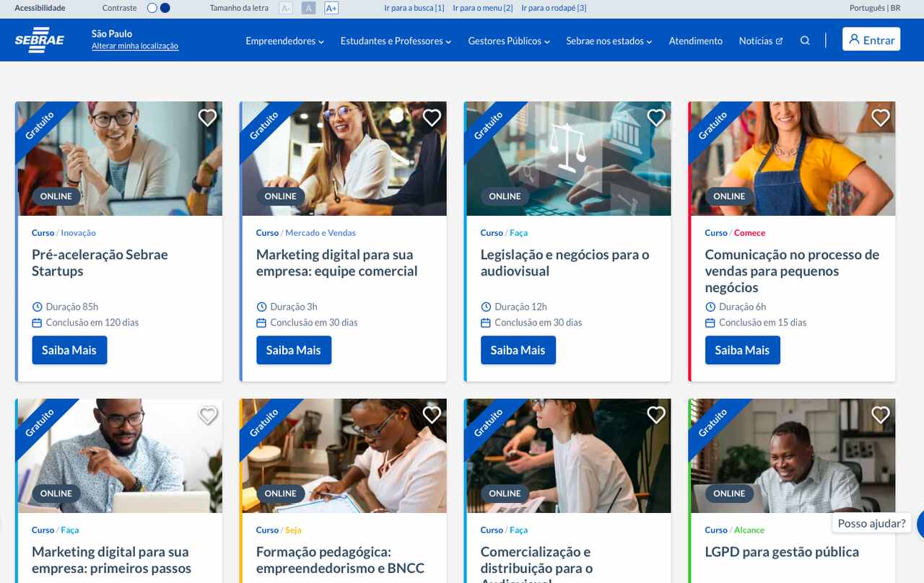Click Saiba Mais for Pré-aceleração Sebrae Startups
This screenshot has height=583, width=924.
(x=69, y=350)
